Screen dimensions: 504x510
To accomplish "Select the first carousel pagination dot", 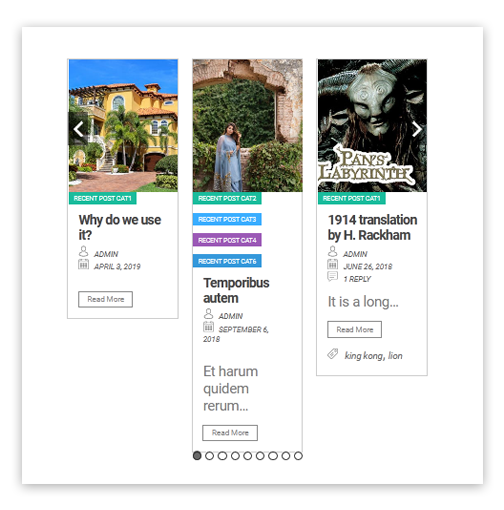I will point(197,456).
